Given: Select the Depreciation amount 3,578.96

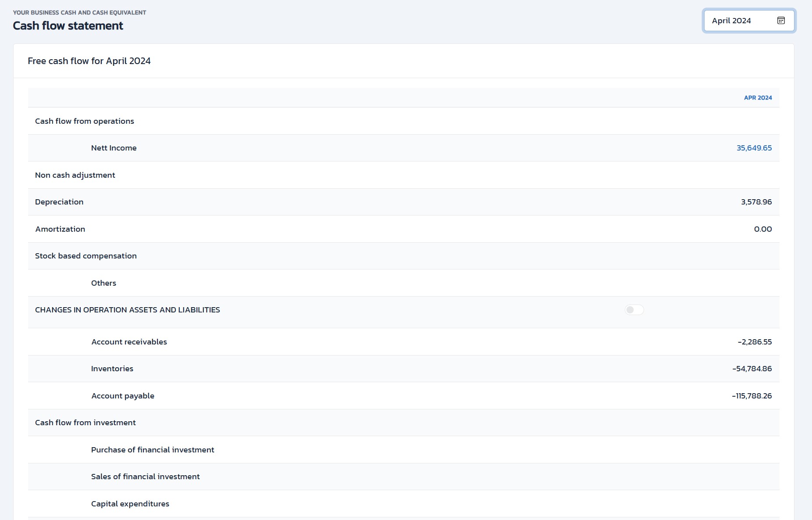Looking at the screenshot, I should (x=756, y=202).
